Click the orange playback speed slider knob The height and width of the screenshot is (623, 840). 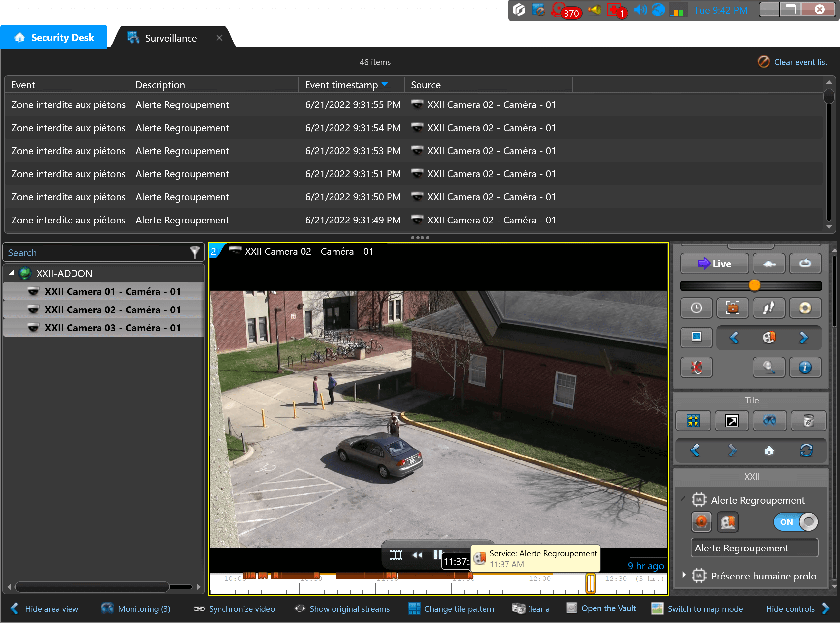click(x=754, y=285)
